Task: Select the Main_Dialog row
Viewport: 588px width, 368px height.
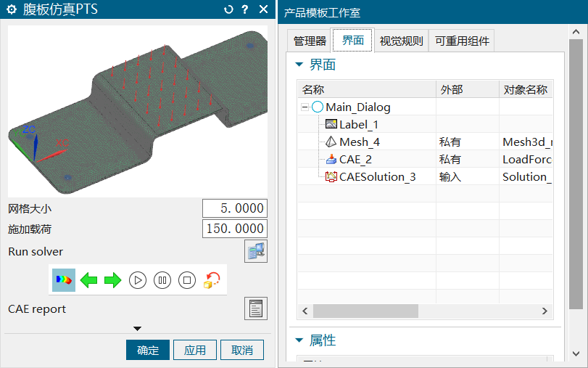Action: [x=426, y=107]
